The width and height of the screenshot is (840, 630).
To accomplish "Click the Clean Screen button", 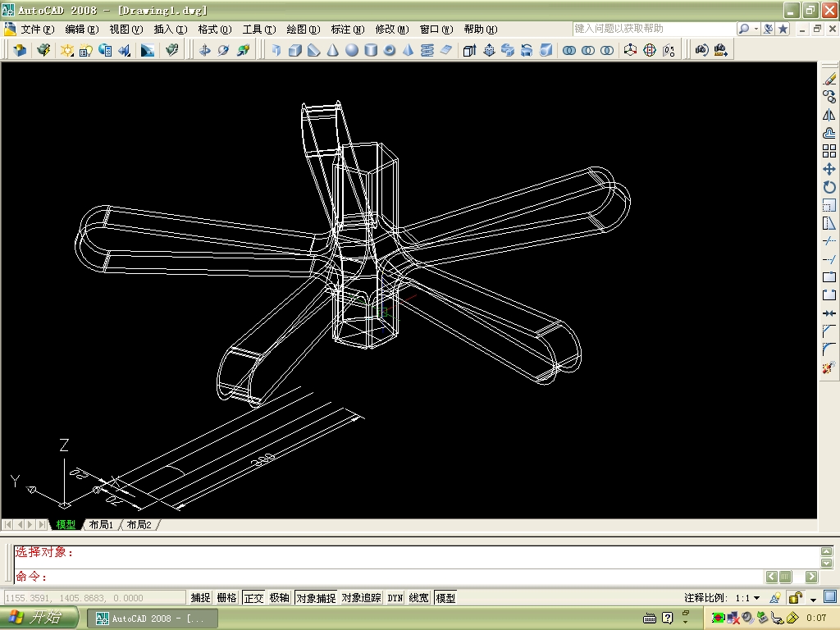I will coord(830,597).
